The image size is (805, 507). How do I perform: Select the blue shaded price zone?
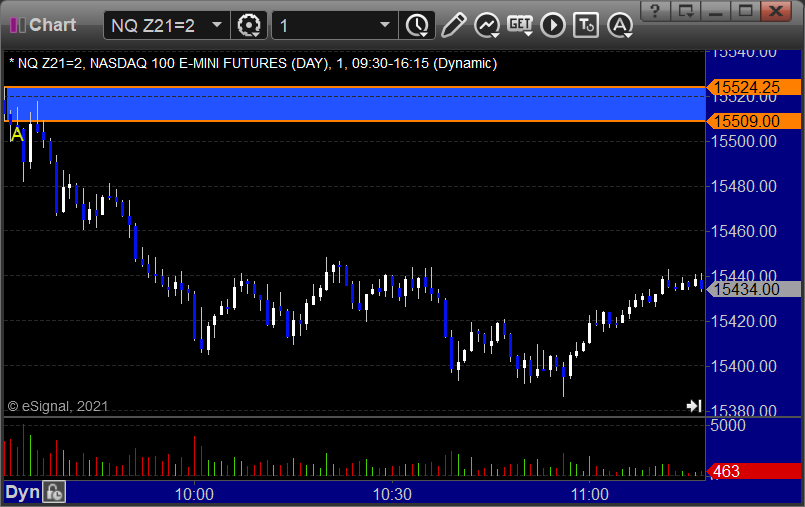(x=355, y=104)
